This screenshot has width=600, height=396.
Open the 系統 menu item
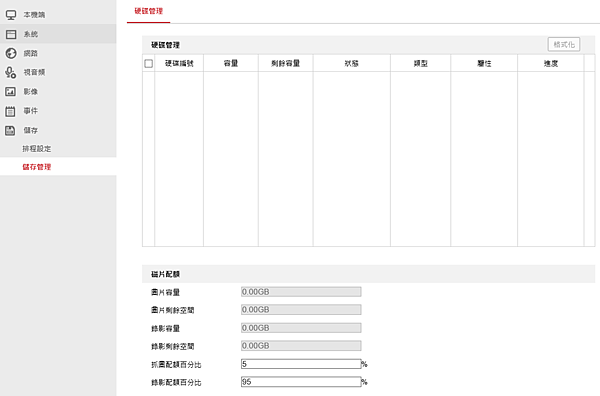pyautogui.click(x=58, y=34)
